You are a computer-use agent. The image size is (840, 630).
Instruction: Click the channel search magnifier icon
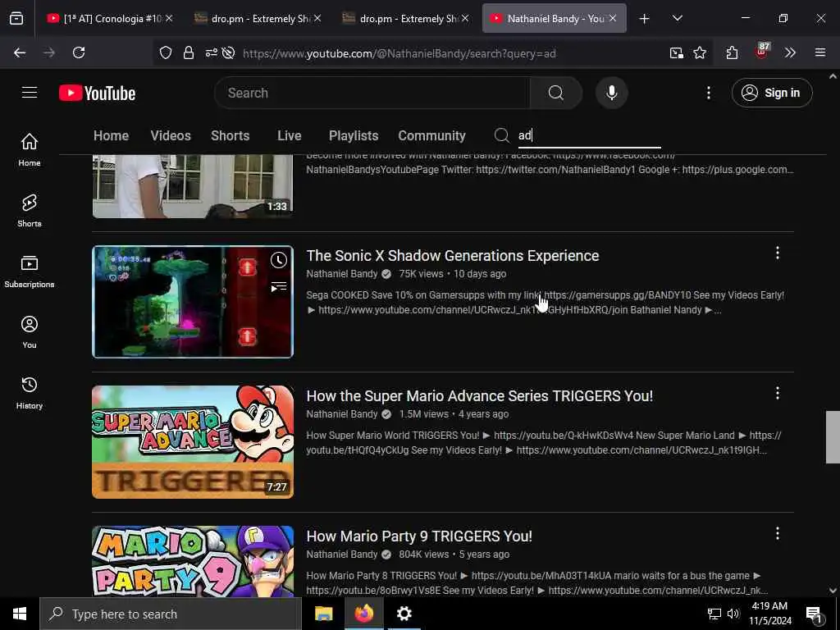point(501,135)
